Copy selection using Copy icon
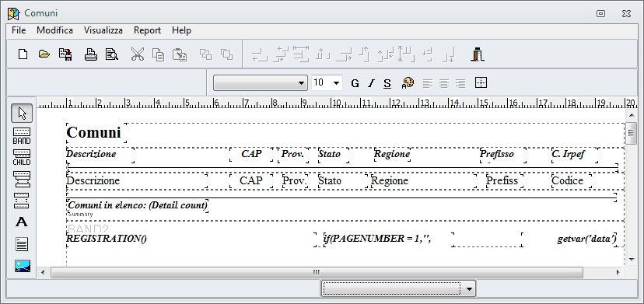 coord(158,54)
